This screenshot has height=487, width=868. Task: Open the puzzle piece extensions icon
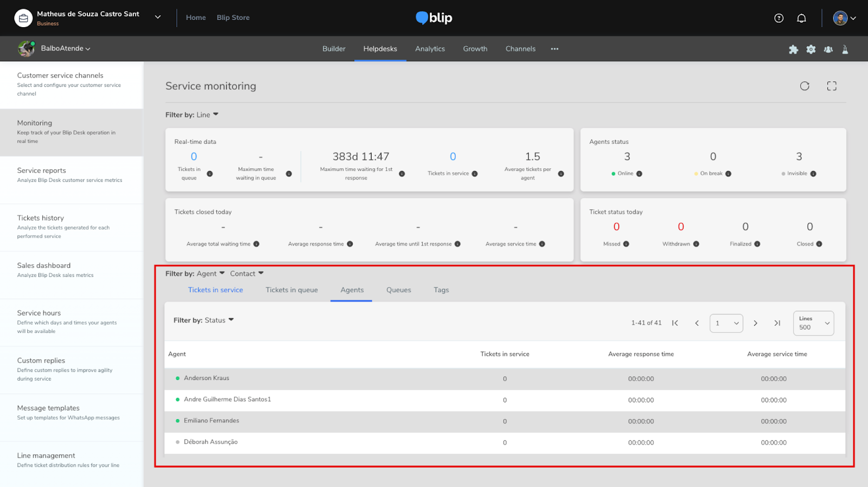point(793,49)
